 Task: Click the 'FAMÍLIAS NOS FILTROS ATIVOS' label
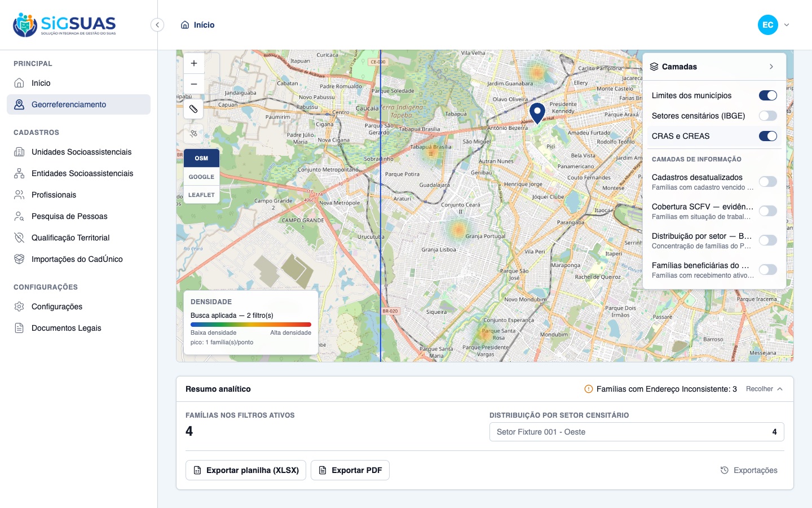(240, 415)
